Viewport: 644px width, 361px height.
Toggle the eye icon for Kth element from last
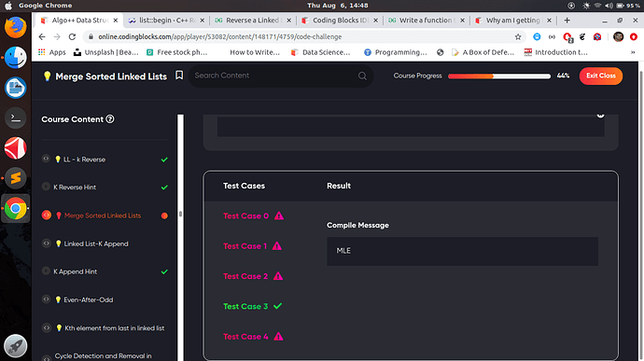tap(47, 327)
